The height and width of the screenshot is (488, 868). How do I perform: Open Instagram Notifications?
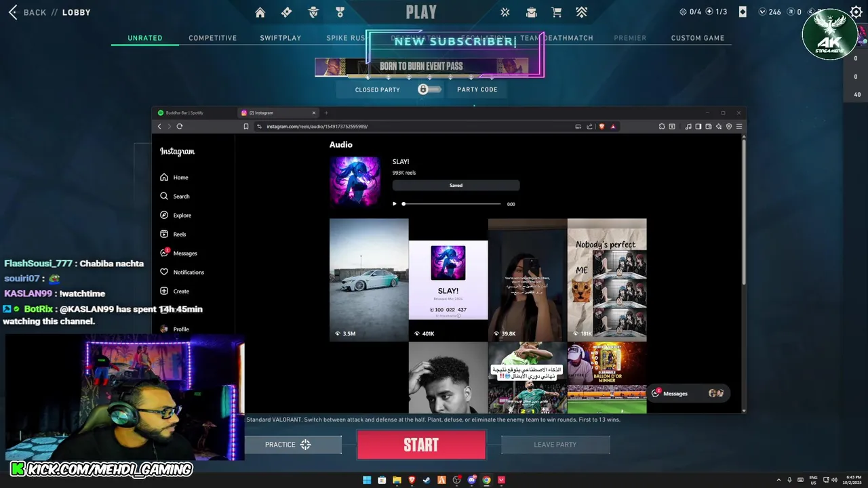coord(182,272)
